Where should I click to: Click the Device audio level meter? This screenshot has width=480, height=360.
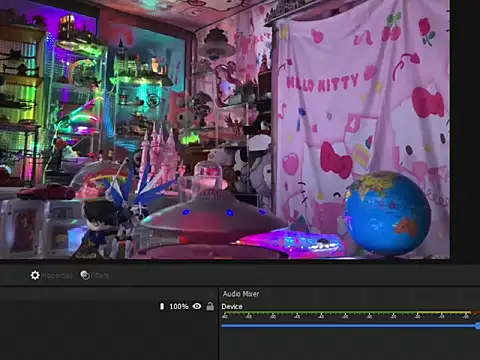[x=350, y=314]
